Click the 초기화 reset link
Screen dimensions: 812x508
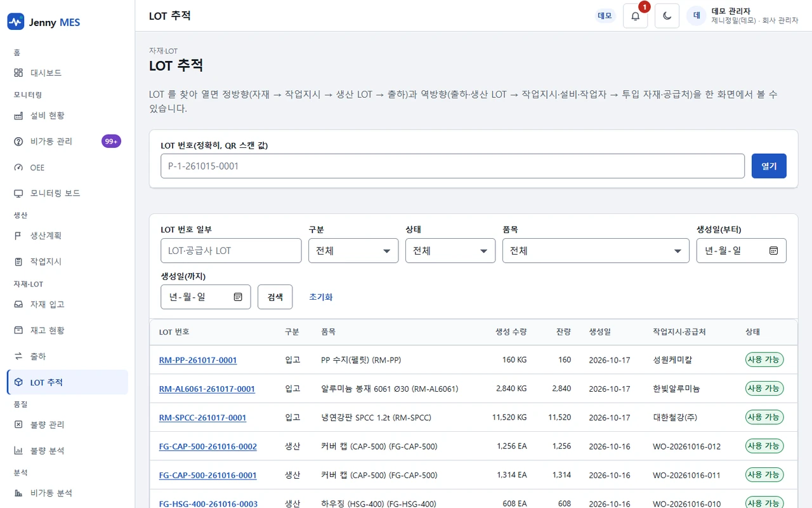click(x=320, y=297)
